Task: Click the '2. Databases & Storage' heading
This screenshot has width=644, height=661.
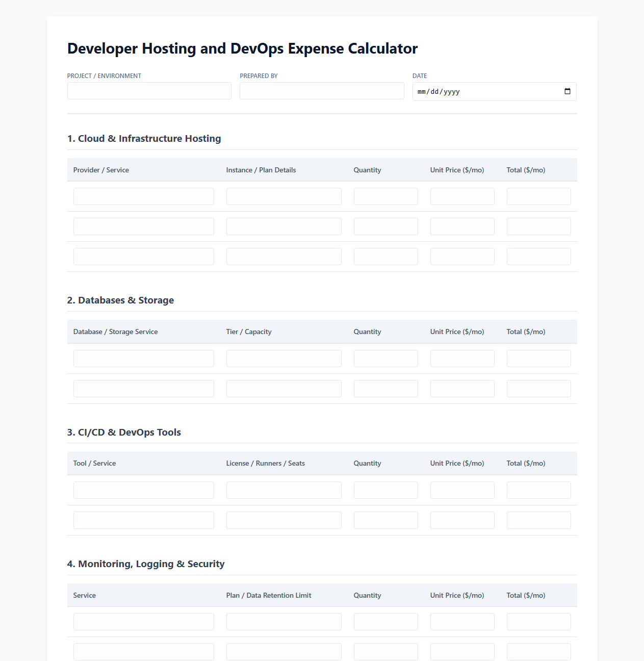Action: pyautogui.click(x=120, y=300)
